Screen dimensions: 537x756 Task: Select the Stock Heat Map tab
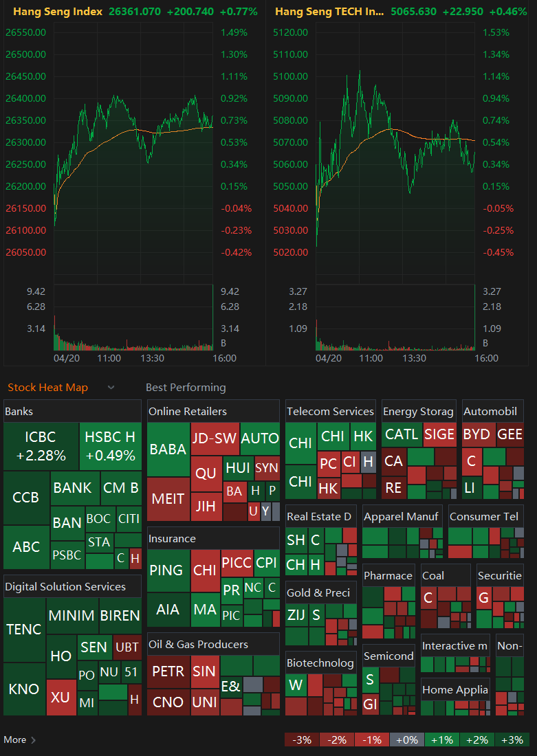47,388
